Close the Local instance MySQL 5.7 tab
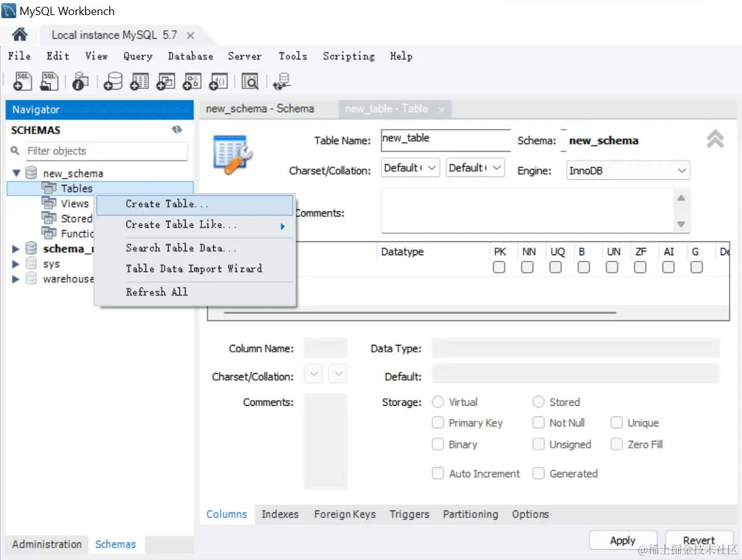742x560 pixels. 190,36
